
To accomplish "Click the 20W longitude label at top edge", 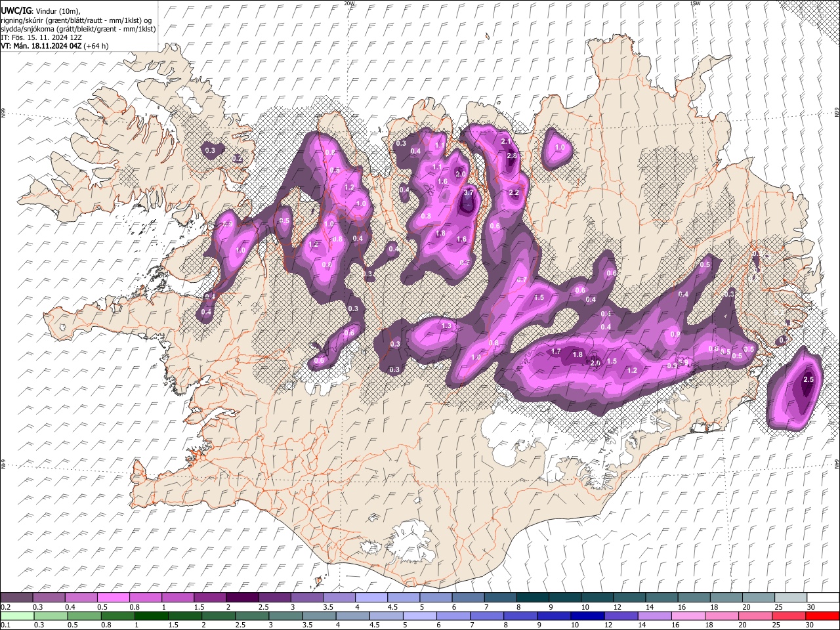I will point(350,3).
